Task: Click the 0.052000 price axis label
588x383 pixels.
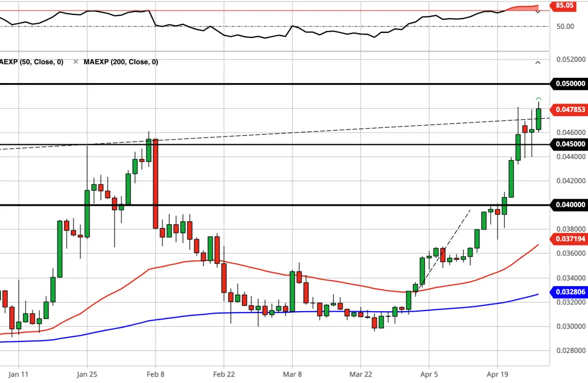Action: click(571, 60)
